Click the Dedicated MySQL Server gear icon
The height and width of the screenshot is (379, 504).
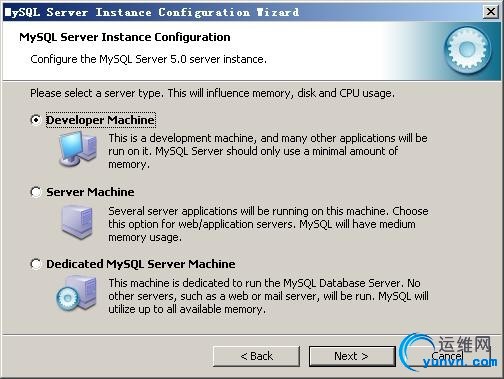[77, 294]
